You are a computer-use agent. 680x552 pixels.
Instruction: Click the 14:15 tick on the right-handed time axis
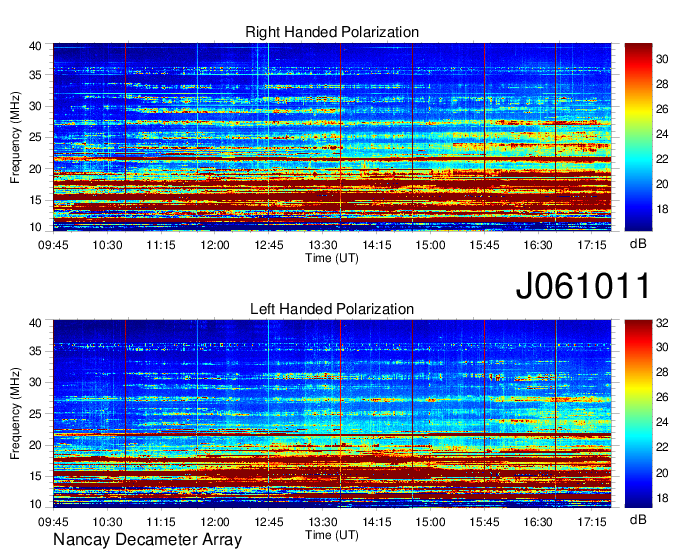pyautogui.click(x=376, y=245)
